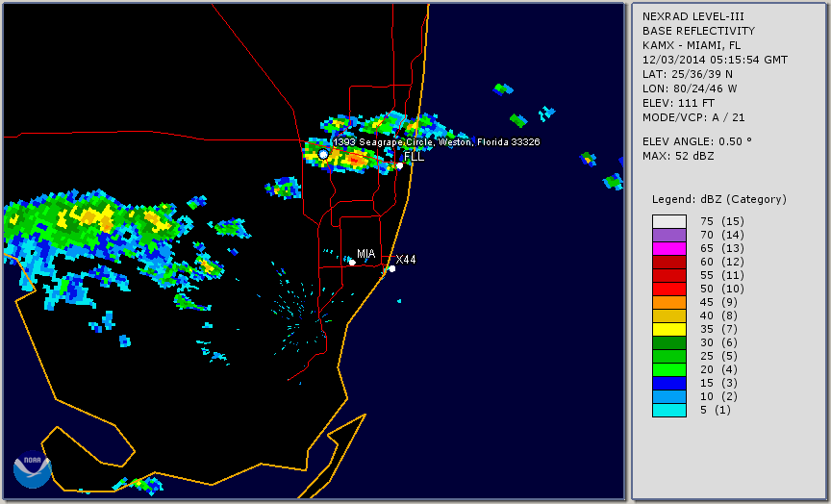Click the 'BASE REFLECTIVITY' text

click(698, 31)
